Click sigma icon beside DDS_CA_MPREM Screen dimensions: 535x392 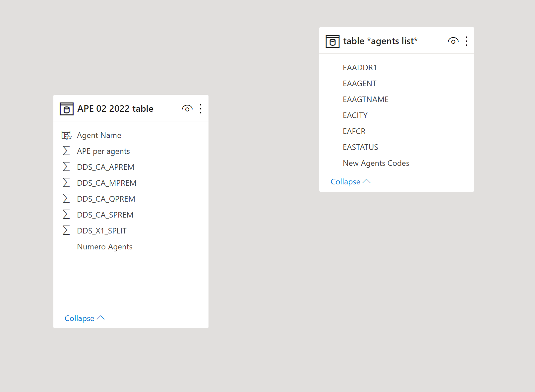tap(66, 183)
